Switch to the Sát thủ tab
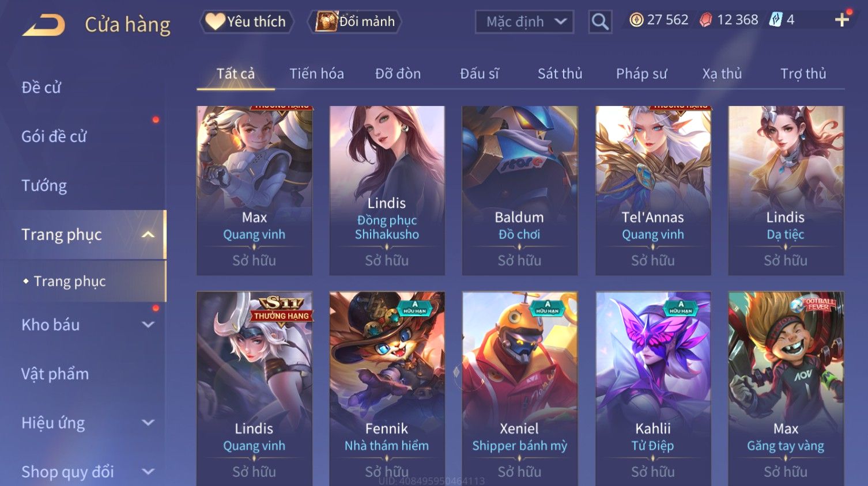The width and height of the screenshot is (868, 486). click(x=560, y=74)
